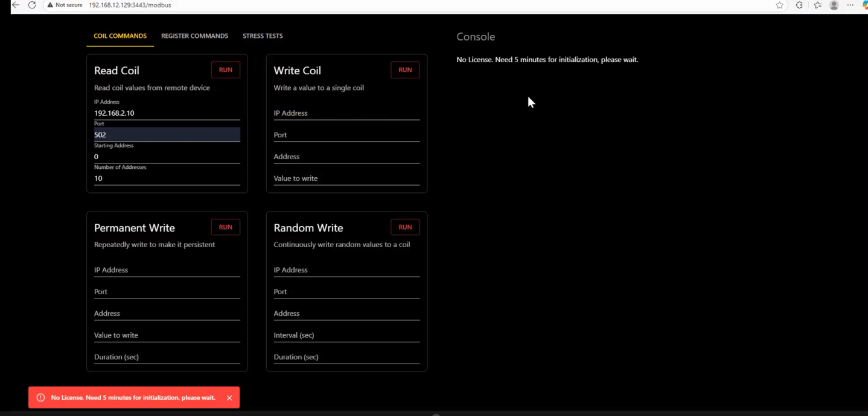This screenshot has width=868, height=416.
Task: Open the favorites list icon
Action: 817,5
